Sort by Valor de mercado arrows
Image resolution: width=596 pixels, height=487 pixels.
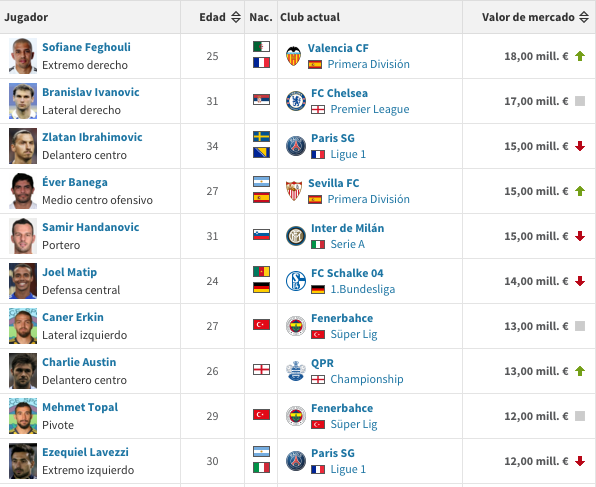(x=584, y=17)
